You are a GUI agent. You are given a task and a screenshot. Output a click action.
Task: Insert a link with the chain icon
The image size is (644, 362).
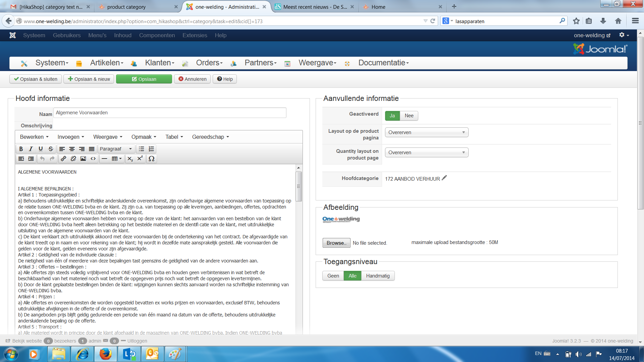[63, 159]
